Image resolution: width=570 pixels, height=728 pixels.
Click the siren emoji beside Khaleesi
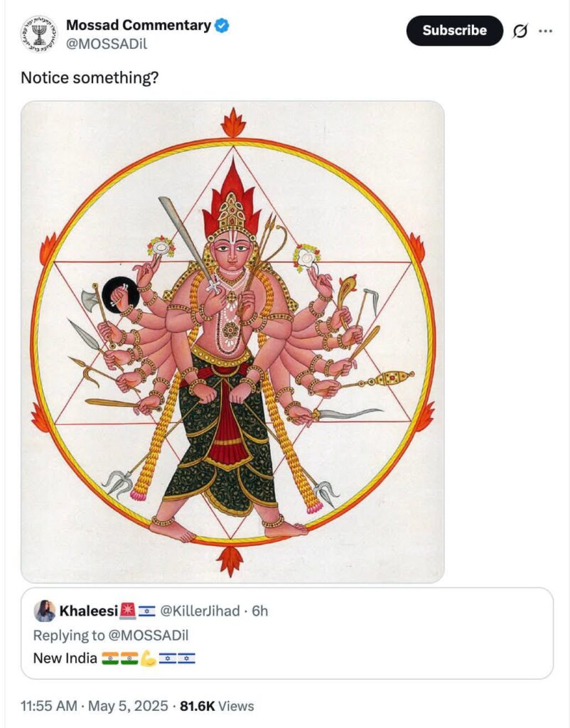tap(127, 611)
